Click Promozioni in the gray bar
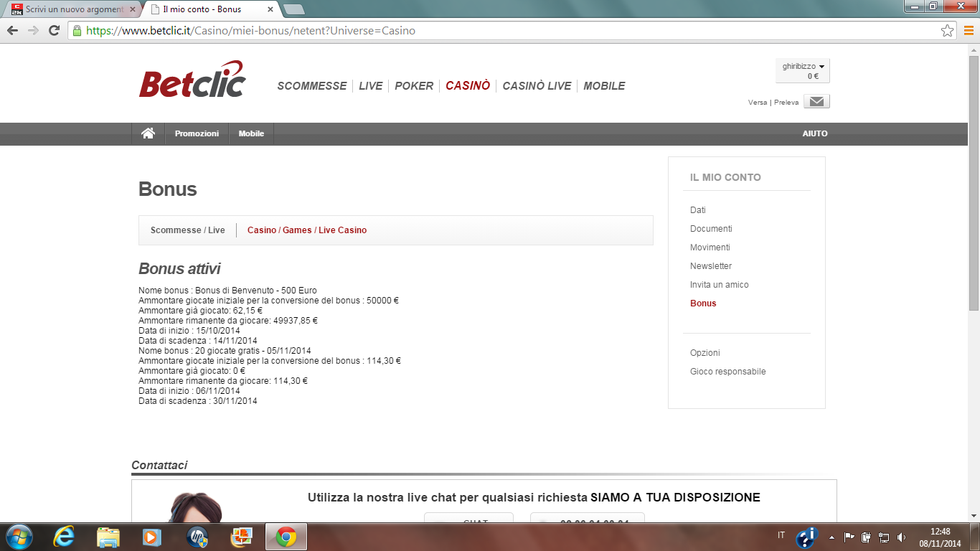Image resolution: width=980 pixels, height=551 pixels. (197, 133)
